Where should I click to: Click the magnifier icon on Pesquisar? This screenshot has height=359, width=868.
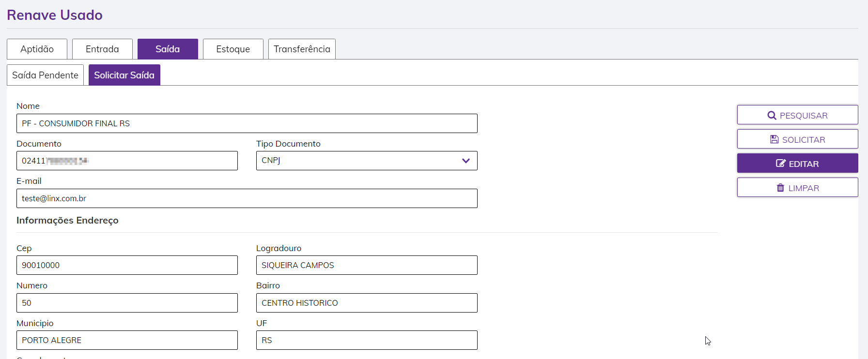tap(772, 116)
